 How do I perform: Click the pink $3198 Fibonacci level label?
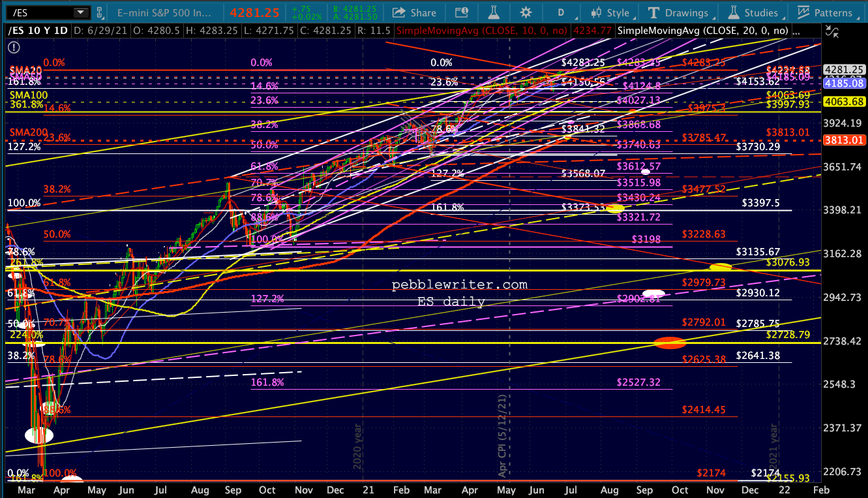646,240
